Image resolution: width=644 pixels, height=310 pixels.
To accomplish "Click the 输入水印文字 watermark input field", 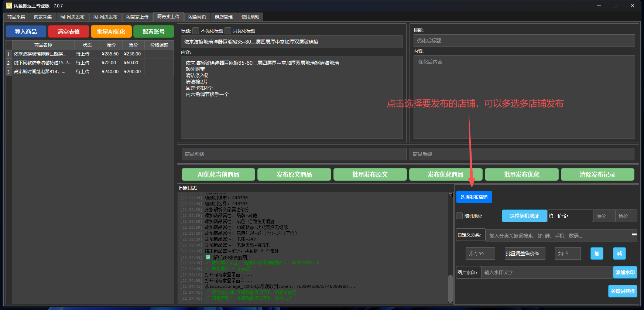I will tap(547, 272).
